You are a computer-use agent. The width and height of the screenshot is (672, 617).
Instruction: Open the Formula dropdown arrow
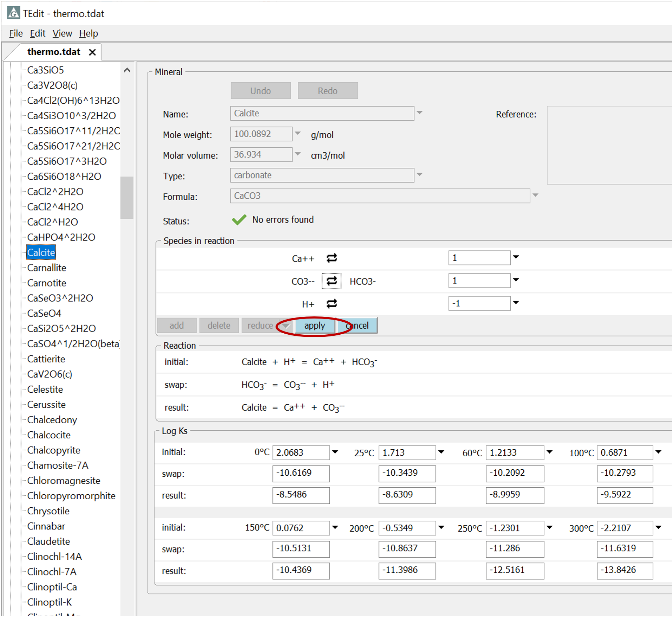tap(535, 195)
